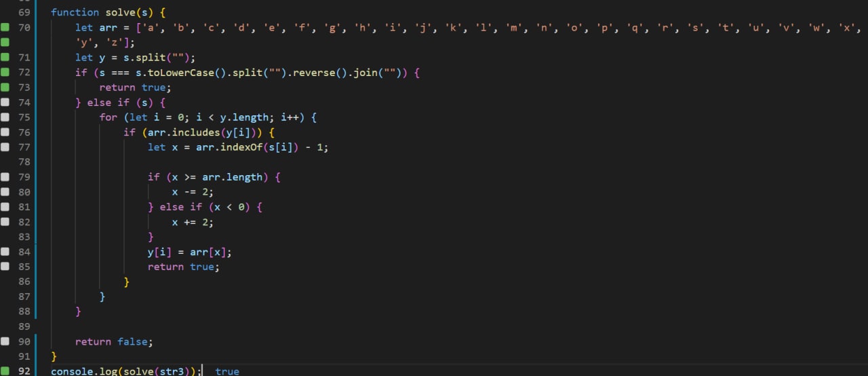Image resolution: width=868 pixels, height=376 pixels.
Task: Place cursor on 'solve' in function declaration
Action: [x=121, y=13]
